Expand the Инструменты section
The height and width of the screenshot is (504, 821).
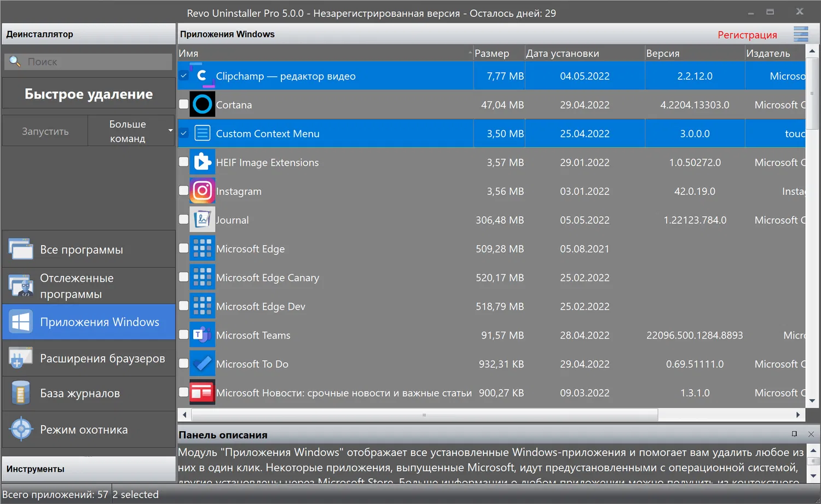coord(88,469)
